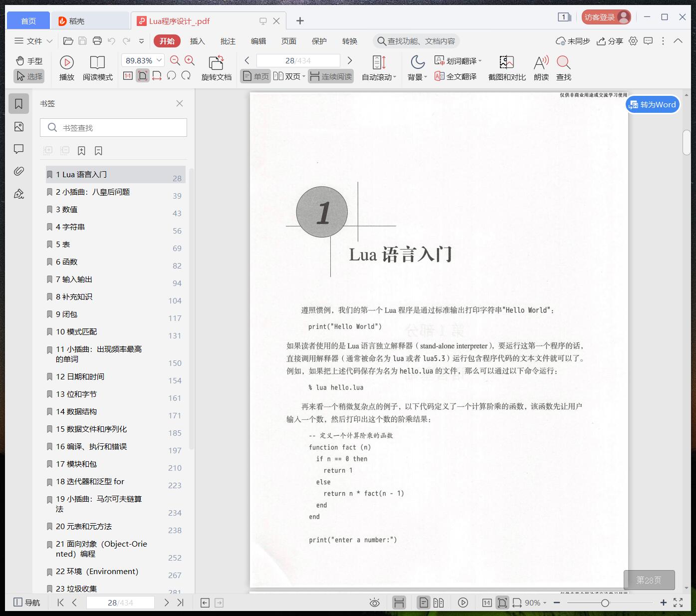Open background (背景) dropdown

click(x=417, y=68)
